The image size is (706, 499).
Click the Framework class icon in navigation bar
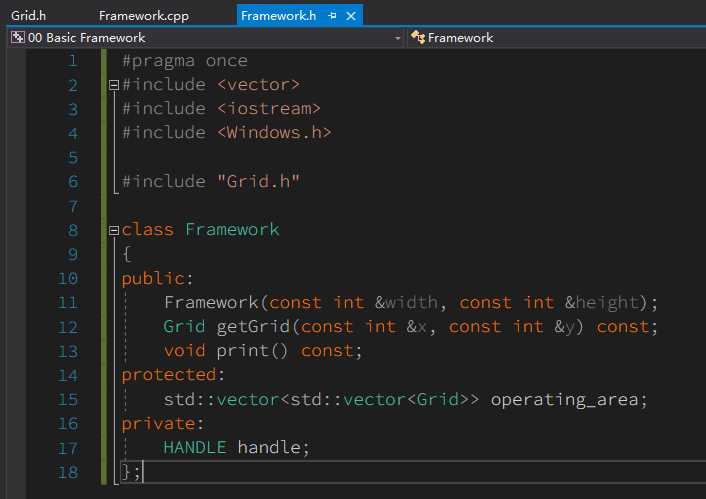tap(418, 38)
